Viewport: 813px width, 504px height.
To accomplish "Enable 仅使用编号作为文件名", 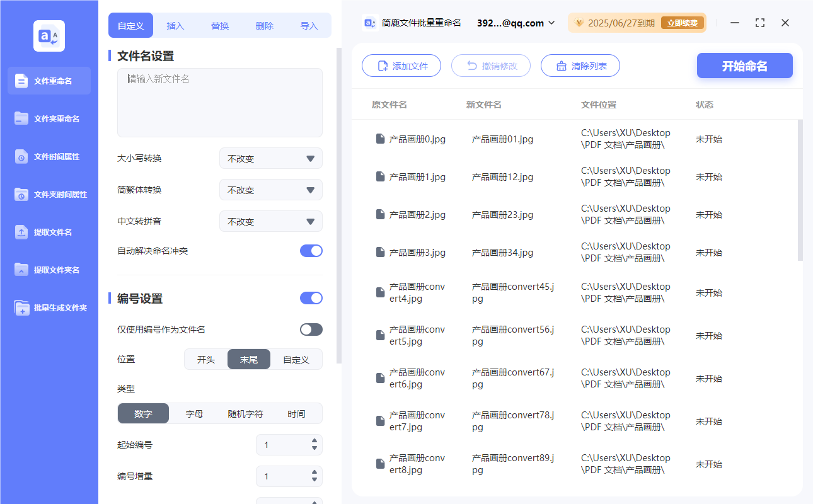I will click(311, 329).
